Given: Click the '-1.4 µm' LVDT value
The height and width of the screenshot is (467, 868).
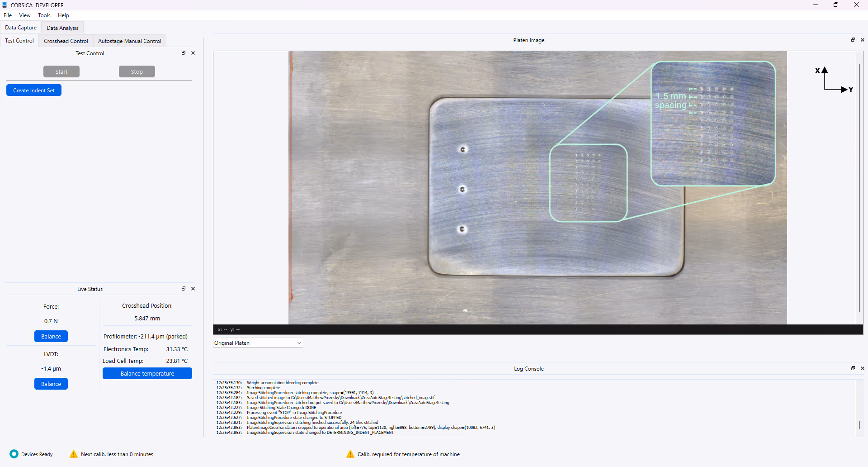Looking at the screenshot, I should point(51,368).
